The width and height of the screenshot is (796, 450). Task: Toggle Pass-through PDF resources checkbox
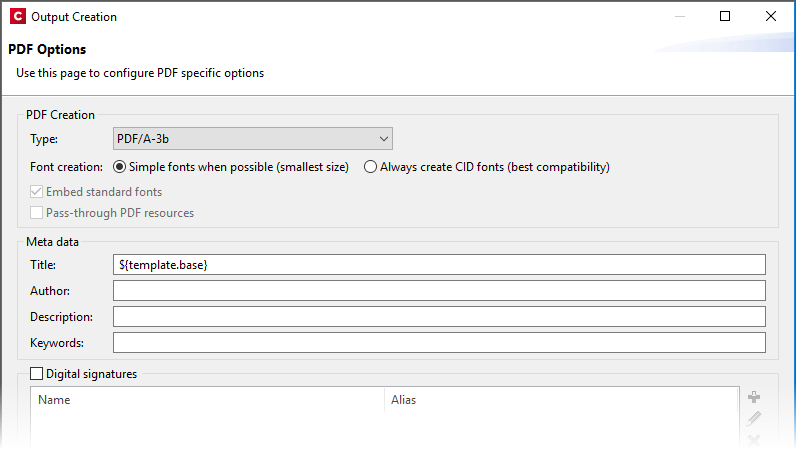pyautogui.click(x=37, y=213)
